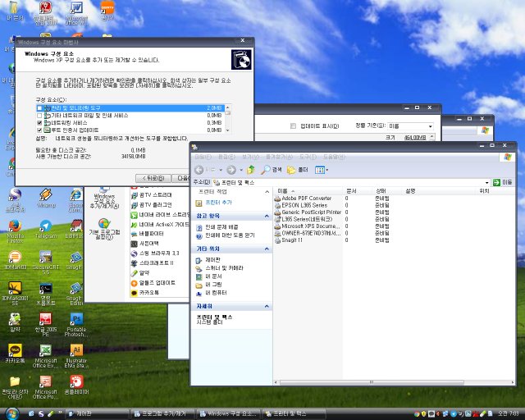Open Illustrator ENG desktop shortcut
Screen dimensions: 525x420
(x=76, y=356)
